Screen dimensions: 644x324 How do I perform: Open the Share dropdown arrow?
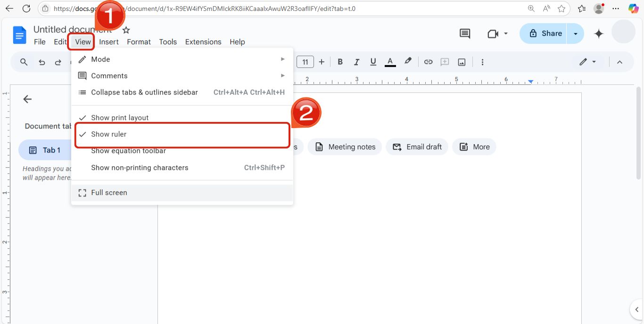tap(575, 33)
